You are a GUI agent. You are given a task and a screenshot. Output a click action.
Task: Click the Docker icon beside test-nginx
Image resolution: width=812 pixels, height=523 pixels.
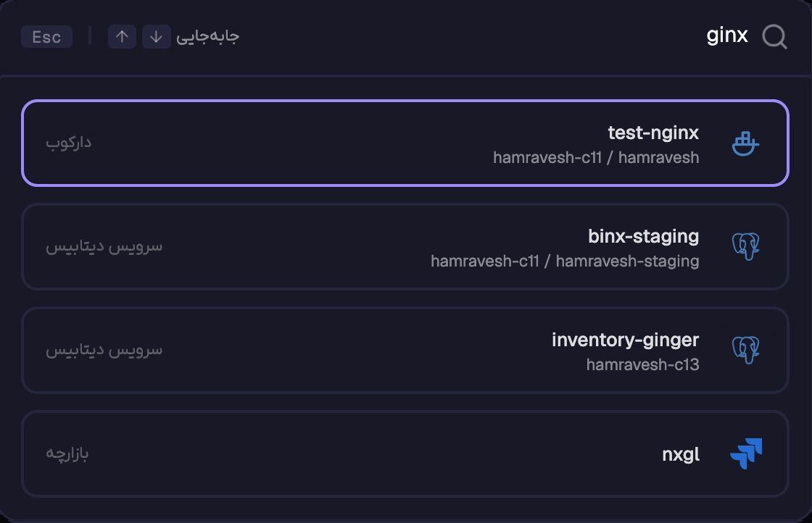point(746,143)
